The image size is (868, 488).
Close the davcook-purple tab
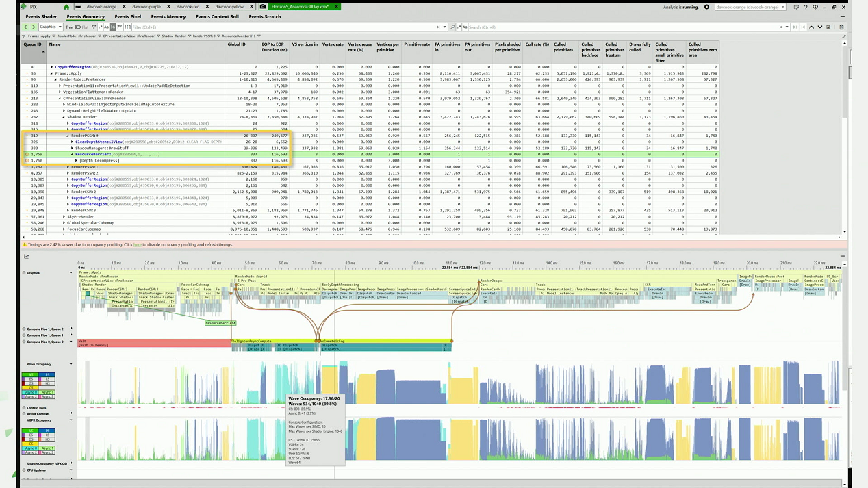(x=168, y=7)
